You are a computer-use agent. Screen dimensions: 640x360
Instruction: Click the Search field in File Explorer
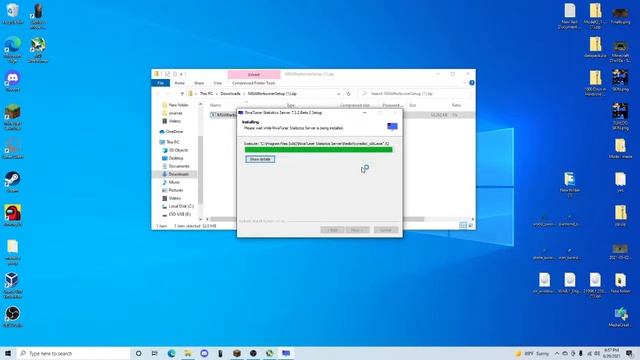point(416,94)
